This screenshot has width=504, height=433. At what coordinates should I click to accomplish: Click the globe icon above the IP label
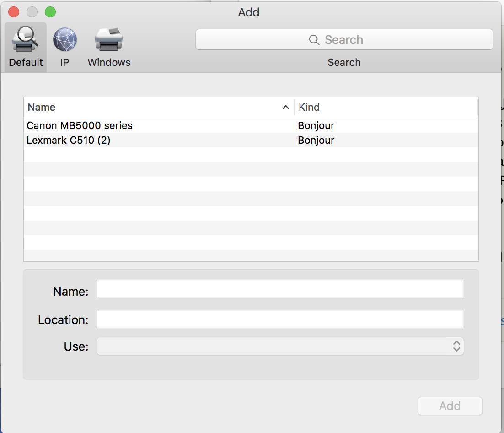[x=64, y=39]
